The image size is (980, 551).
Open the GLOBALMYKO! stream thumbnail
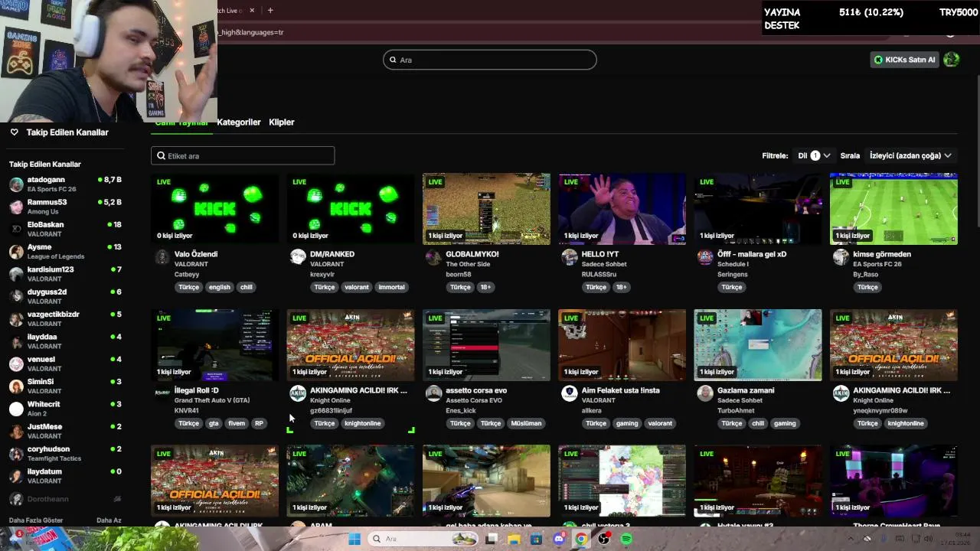[486, 209]
